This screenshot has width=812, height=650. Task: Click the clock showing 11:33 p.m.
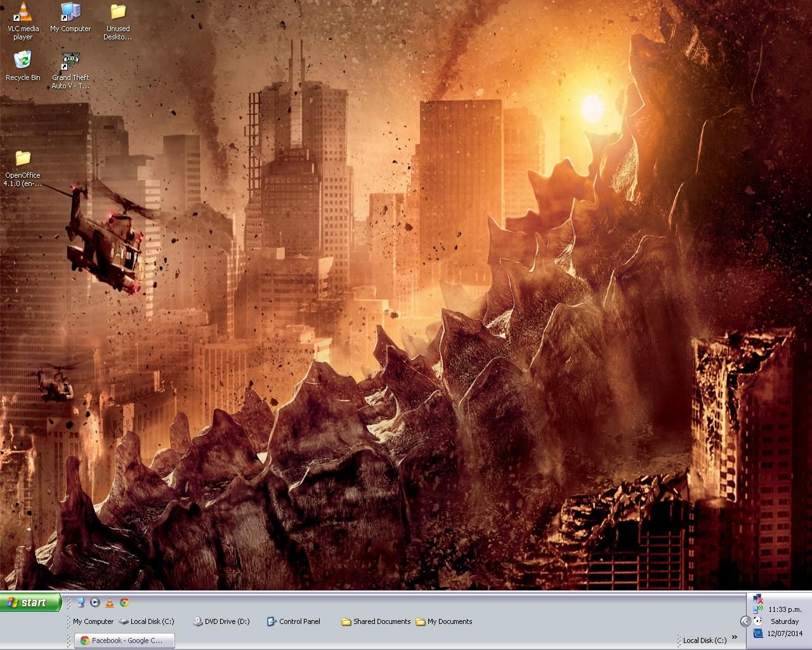[785, 609]
